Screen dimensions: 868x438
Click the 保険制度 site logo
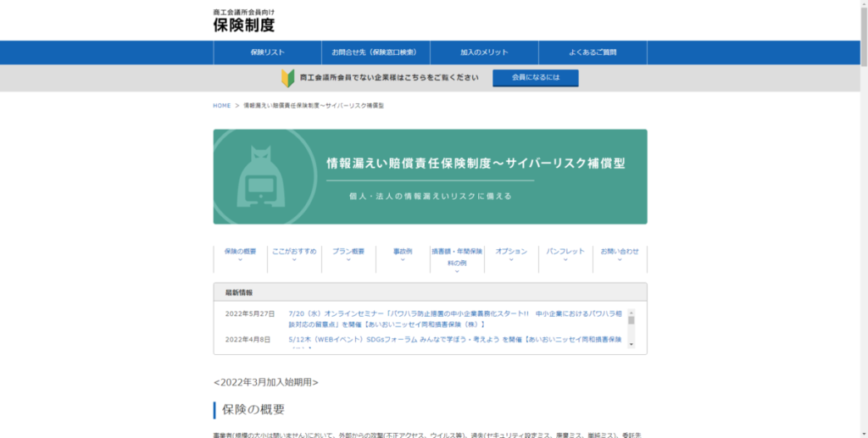pyautogui.click(x=243, y=20)
